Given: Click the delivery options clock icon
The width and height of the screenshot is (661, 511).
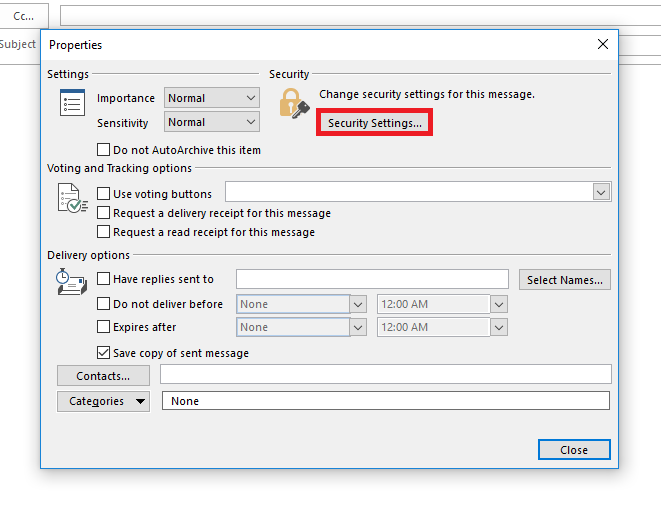Looking at the screenshot, I should [x=71, y=282].
